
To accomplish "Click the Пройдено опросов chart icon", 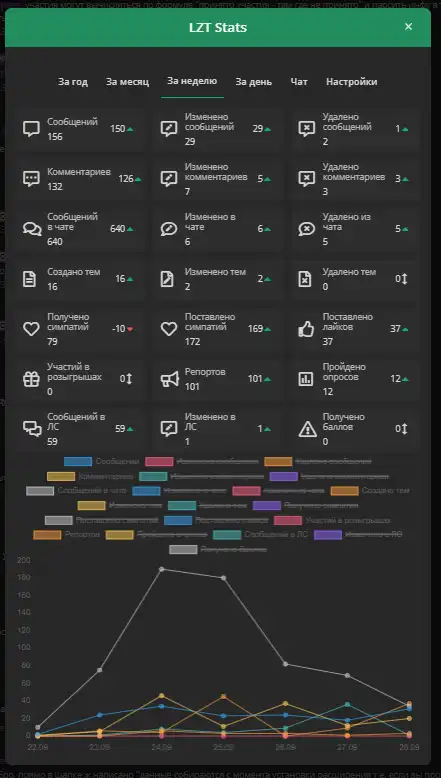I will (x=306, y=379).
